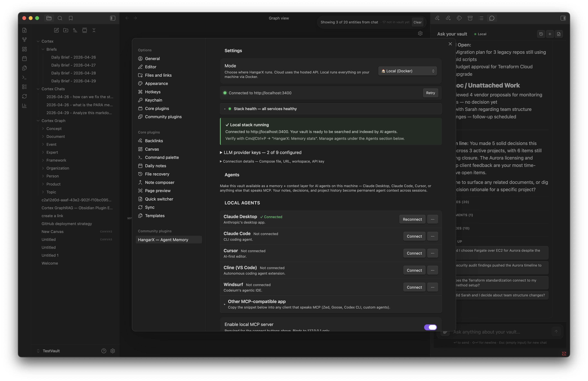
Task: Open tags pane icon in right sidebar
Action: point(459,18)
